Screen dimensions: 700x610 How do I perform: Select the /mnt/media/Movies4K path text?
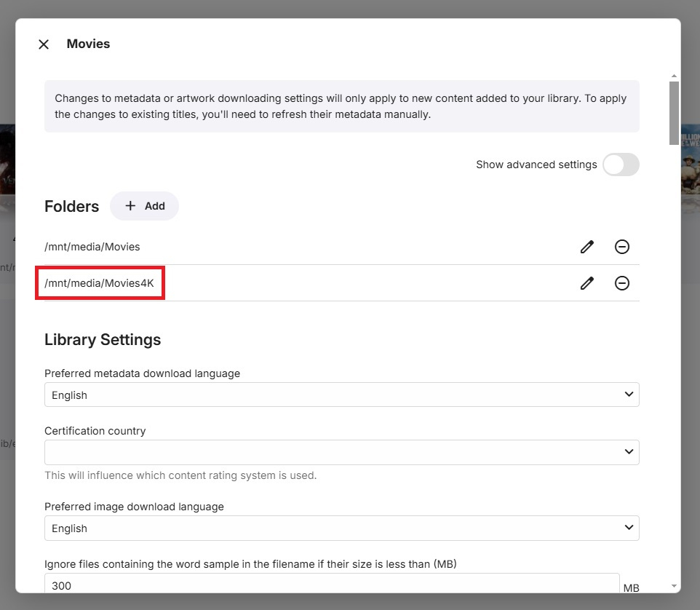point(100,283)
